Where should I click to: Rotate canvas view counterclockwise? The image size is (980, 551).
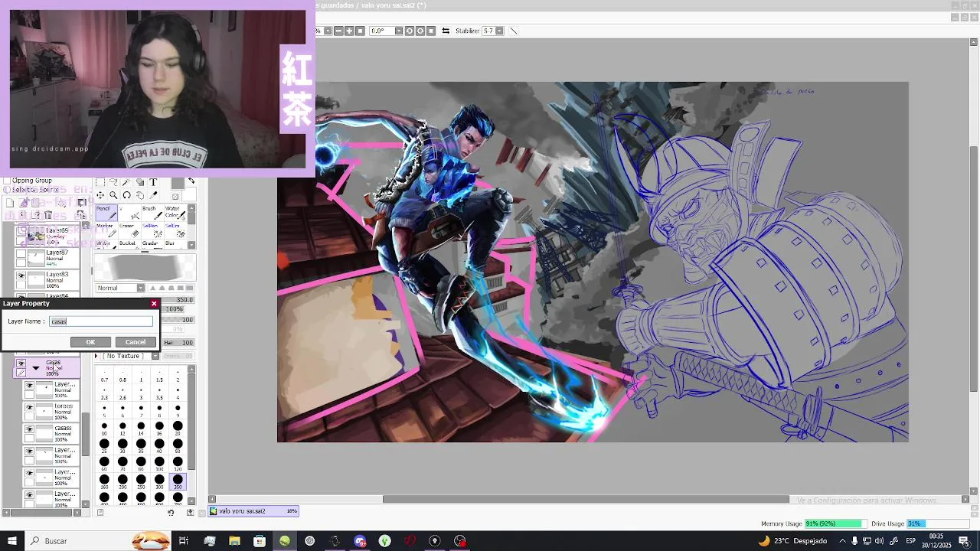click(x=410, y=31)
